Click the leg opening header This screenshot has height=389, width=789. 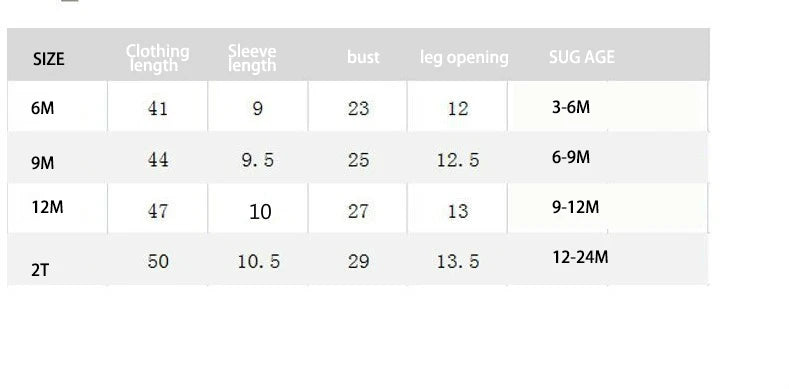tap(464, 58)
